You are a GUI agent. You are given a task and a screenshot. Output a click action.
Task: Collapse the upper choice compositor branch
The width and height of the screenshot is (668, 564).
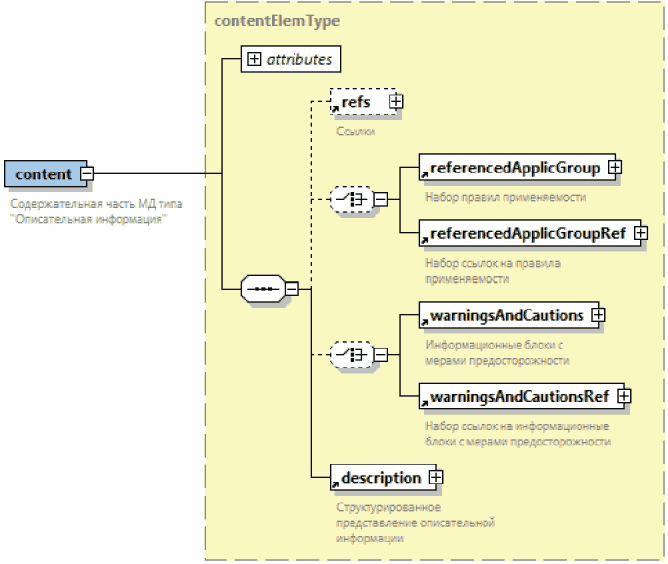click(x=380, y=200)
